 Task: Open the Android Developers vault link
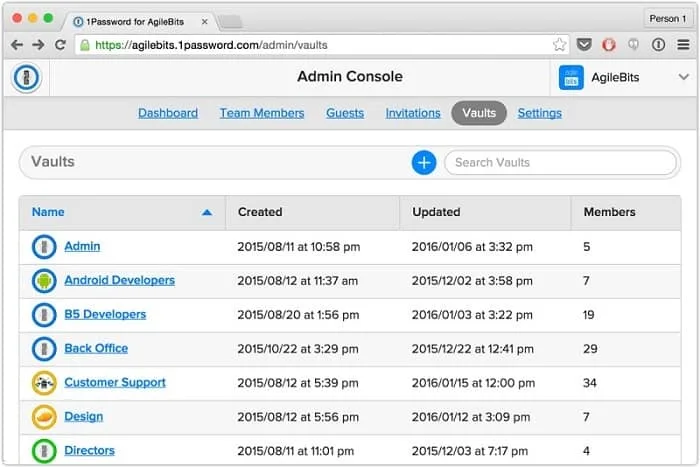(x=119, y=280)
